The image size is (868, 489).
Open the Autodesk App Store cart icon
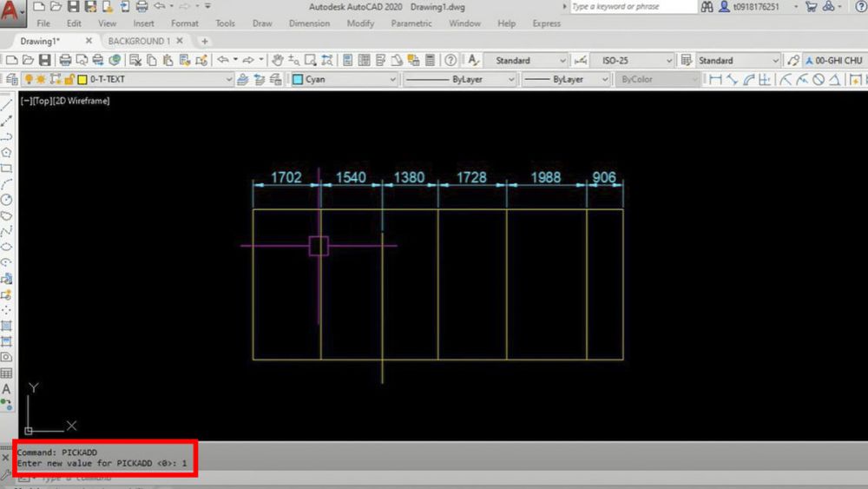(x=812, y=7)
